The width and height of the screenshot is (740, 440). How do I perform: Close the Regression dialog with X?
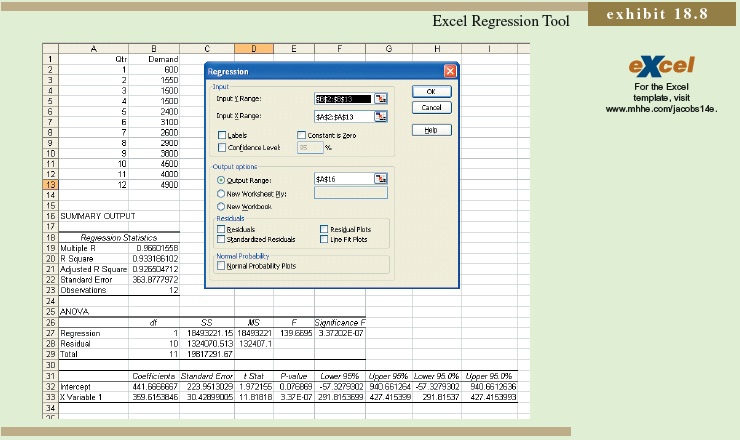click(449, 72)
